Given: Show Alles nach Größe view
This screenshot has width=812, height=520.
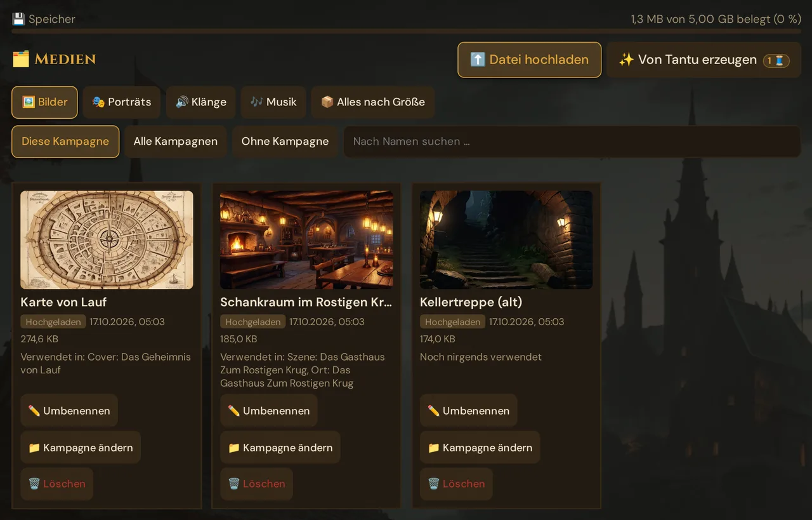Looking at the screenshot, I should [373, 102].
